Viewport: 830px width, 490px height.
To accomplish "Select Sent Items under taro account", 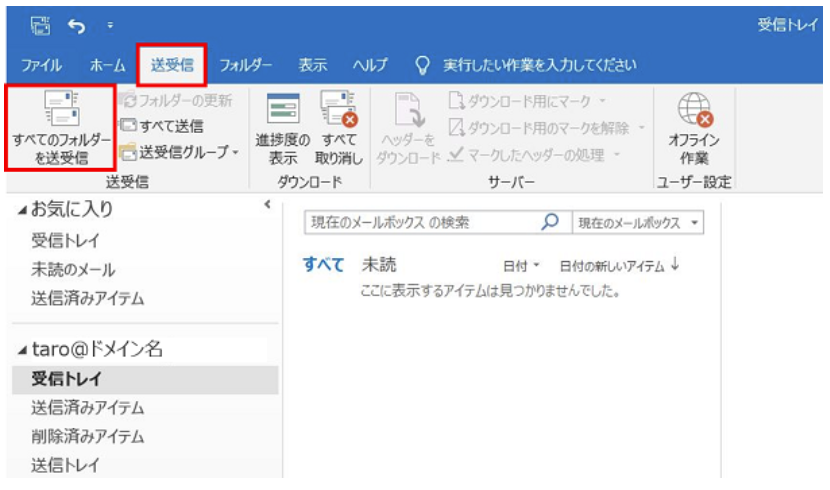I will pyautogui.click(x=87, y=408).
